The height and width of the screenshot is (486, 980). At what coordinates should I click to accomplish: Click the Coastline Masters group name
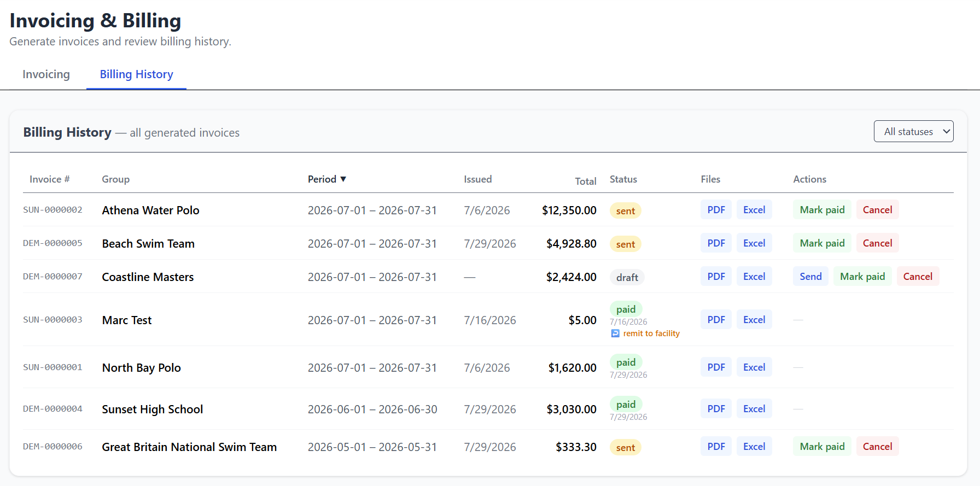point(148,277)
